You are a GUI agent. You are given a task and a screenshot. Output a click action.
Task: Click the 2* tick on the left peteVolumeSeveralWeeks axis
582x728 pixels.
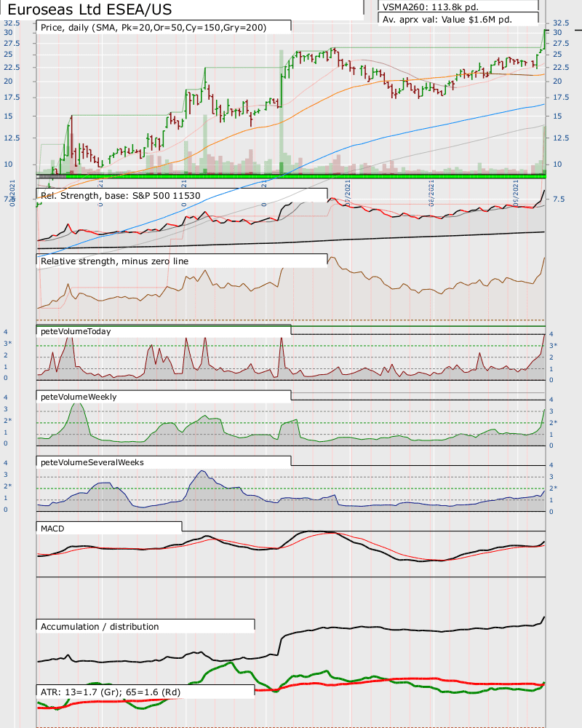(8, 486)
